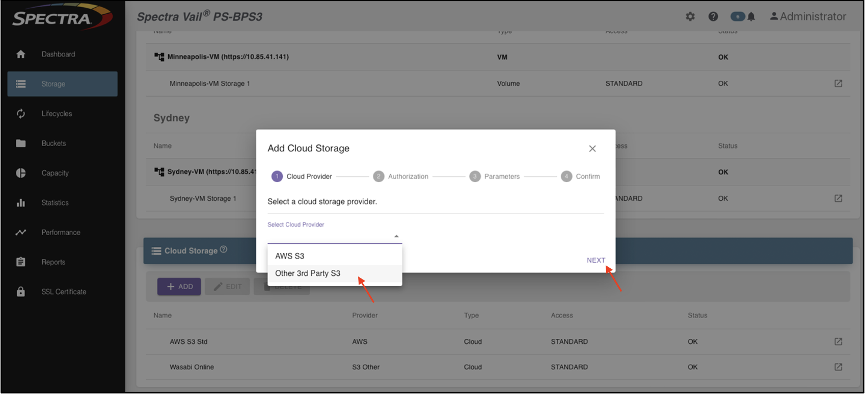Click the Provider column header
Viewport: 868px width, 395px height.
365,316
